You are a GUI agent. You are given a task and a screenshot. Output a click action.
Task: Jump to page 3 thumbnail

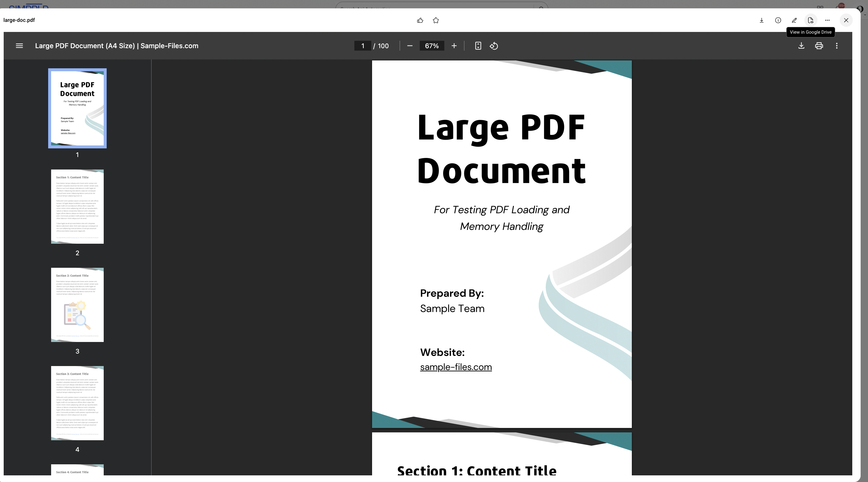77,305
